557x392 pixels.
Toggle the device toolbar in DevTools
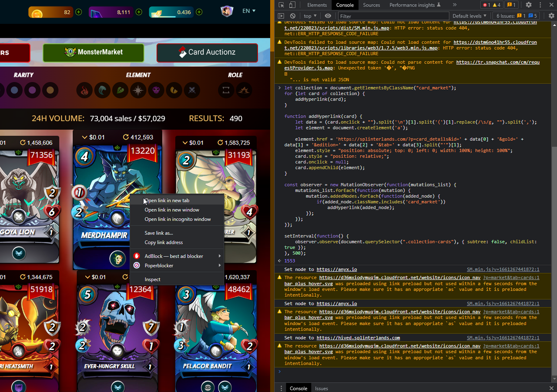click(x=292, y=5)
